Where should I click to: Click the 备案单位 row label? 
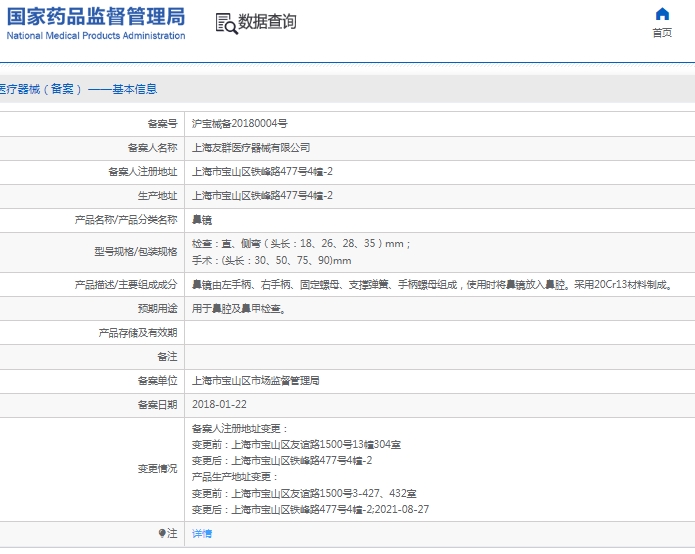coord(157,381)
